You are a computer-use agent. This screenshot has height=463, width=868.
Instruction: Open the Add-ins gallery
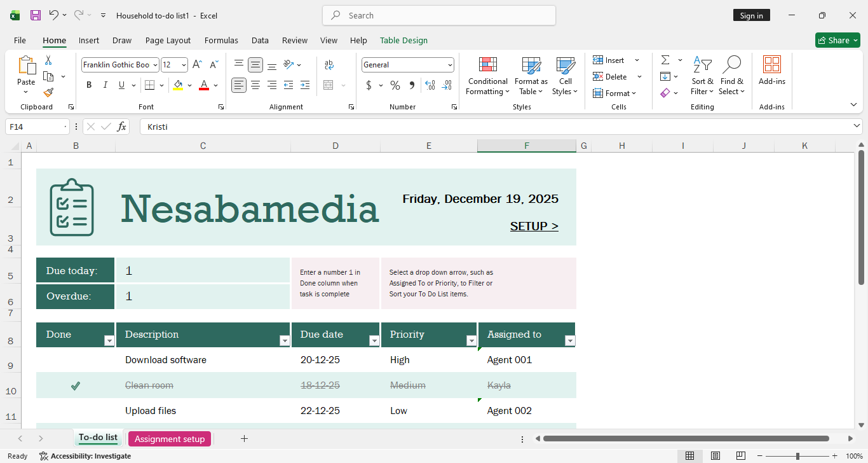coord(771,70)
